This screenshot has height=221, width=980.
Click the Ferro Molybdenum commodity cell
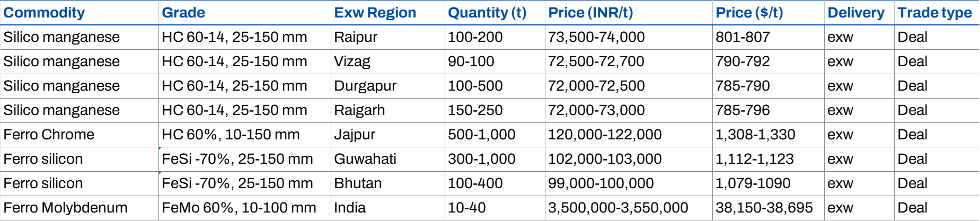(x=65, y=208)
